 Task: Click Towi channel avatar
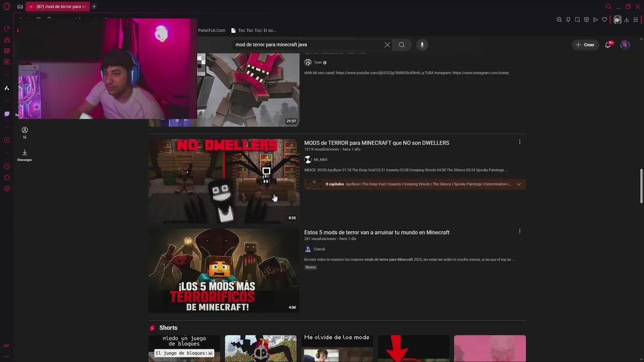point(308,62)
